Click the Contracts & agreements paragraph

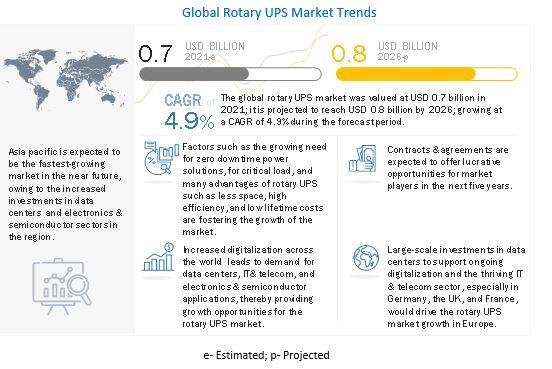[x=449, y=168]
